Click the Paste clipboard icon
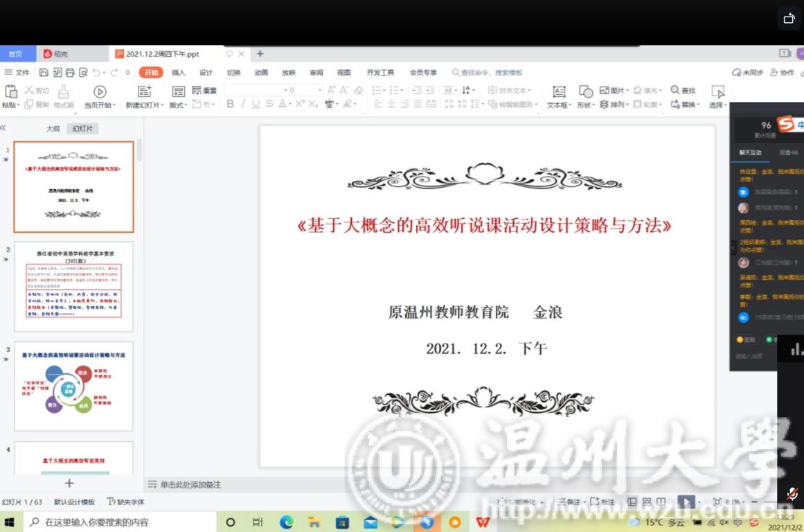The image size is (804, 532). coord(11,92)
